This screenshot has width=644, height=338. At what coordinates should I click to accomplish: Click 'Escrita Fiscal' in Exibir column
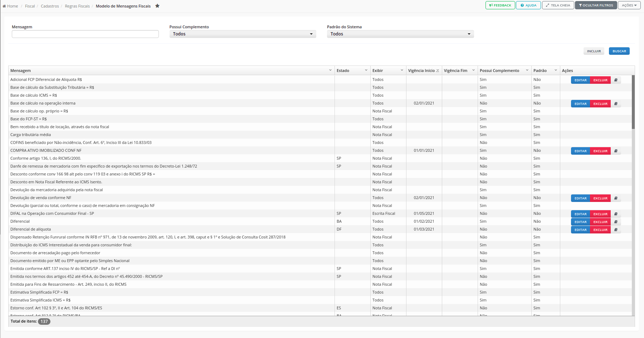pyautogui.click(x=384, y=213)
